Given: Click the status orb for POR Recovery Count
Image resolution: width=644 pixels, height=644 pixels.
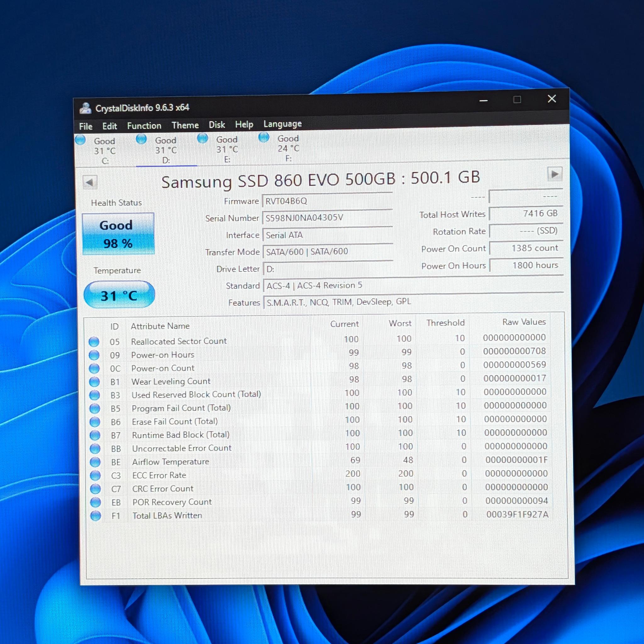Looking at the screenshot, I should (x=96, y=502).
